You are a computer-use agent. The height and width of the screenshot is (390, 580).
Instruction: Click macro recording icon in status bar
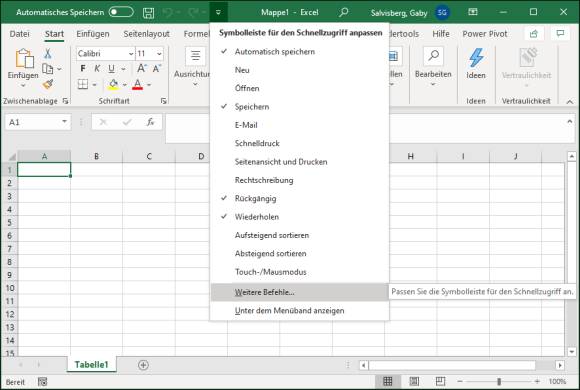(x=43, y=382)
